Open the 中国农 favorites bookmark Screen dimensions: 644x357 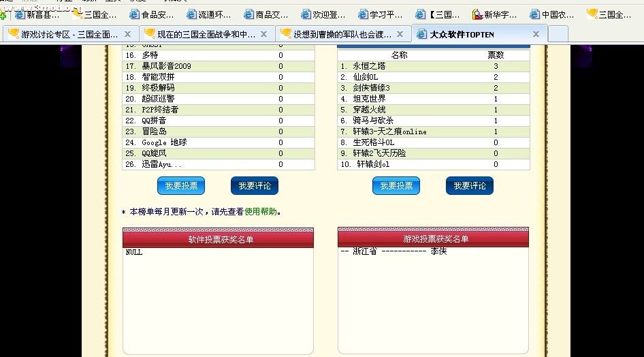point(551,14)
